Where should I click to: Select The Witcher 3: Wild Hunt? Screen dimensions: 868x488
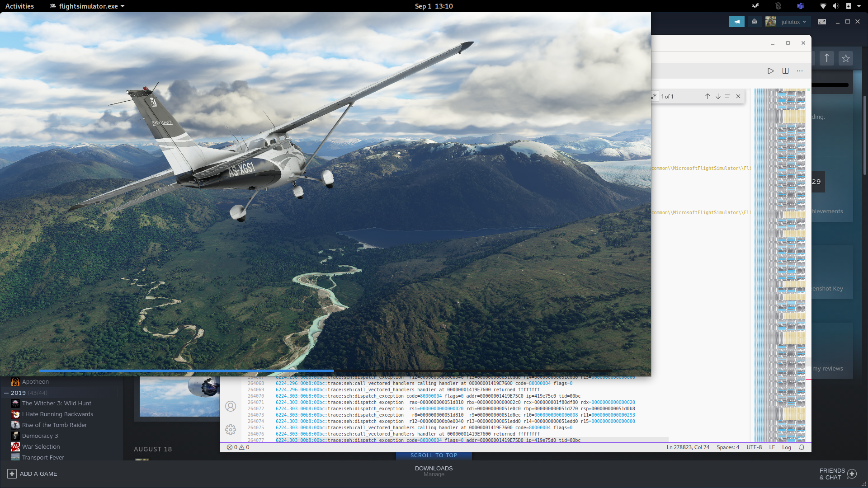coord(57,404)
